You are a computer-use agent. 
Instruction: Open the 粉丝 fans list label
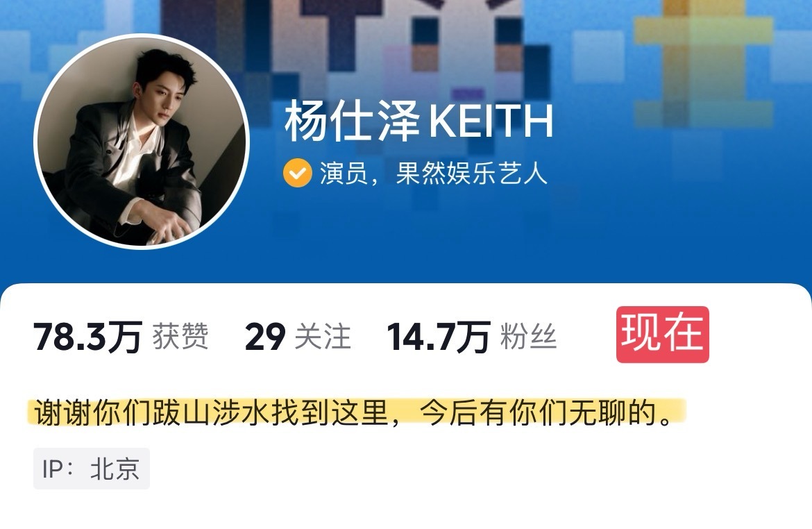pos(529,337)
